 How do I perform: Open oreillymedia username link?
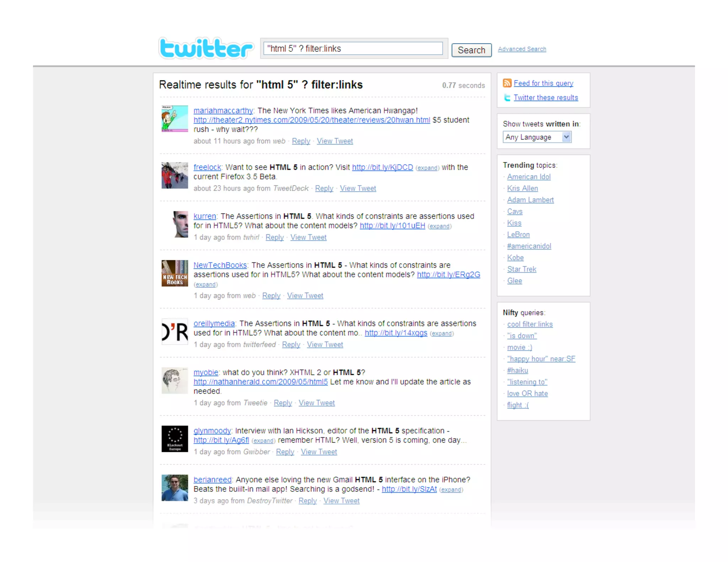coord(214,324)
